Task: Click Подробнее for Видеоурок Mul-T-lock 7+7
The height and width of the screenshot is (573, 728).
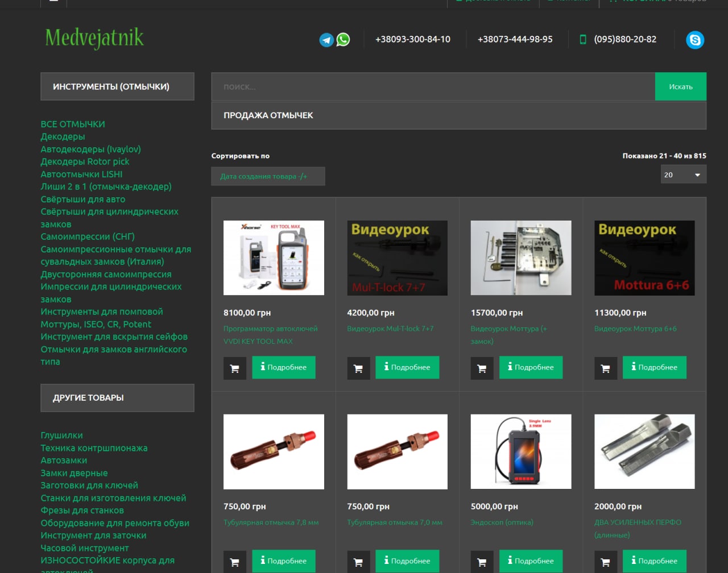Action: [407, 367]
